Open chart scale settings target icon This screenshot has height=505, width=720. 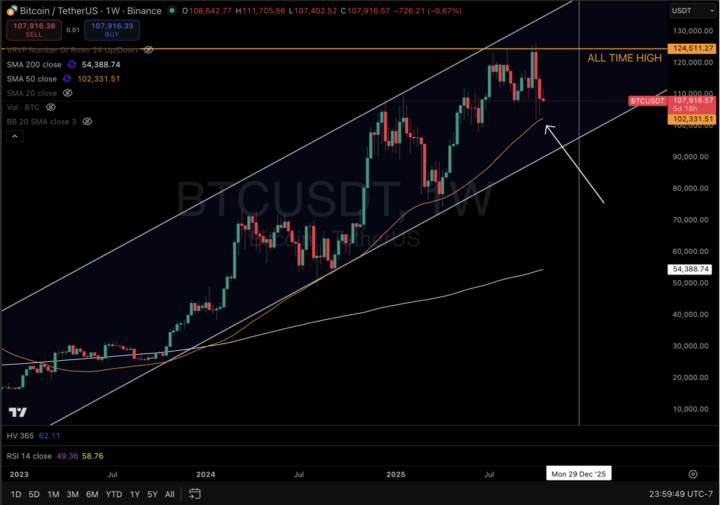pyautogui.click(x=693, y=474)
